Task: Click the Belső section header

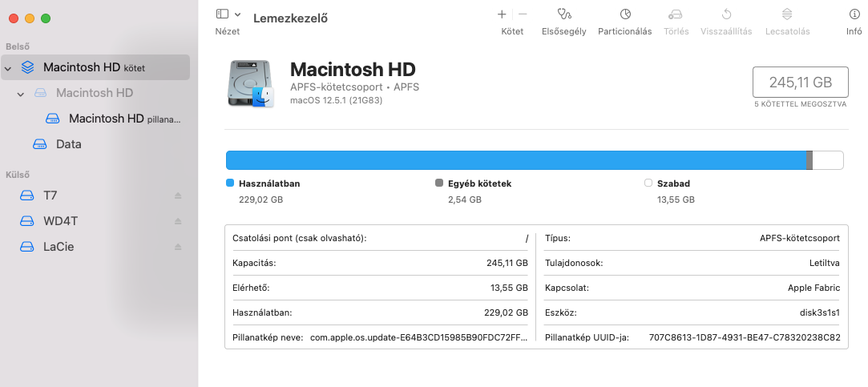Action: (18, 46)
